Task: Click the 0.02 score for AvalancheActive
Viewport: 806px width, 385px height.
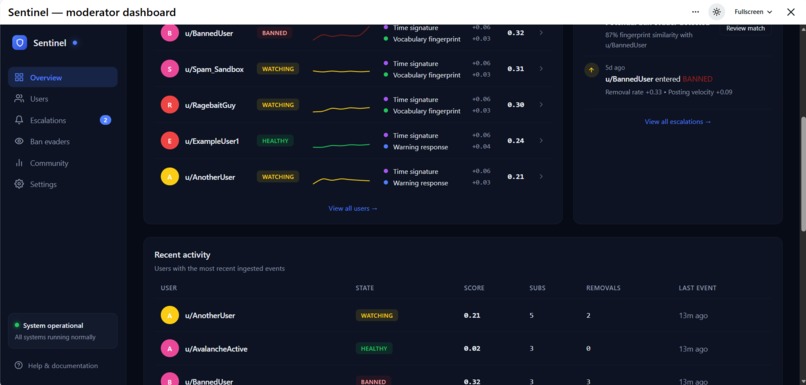Action: point(472,349)
